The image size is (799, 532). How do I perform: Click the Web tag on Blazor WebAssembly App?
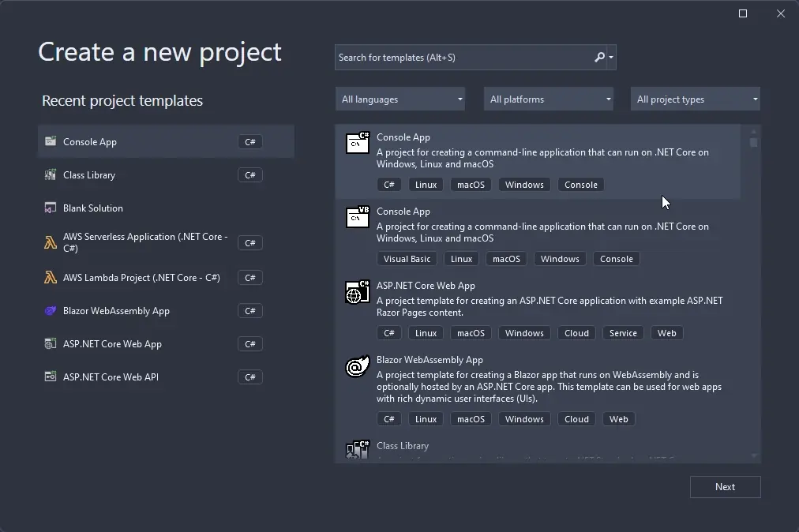619,419
